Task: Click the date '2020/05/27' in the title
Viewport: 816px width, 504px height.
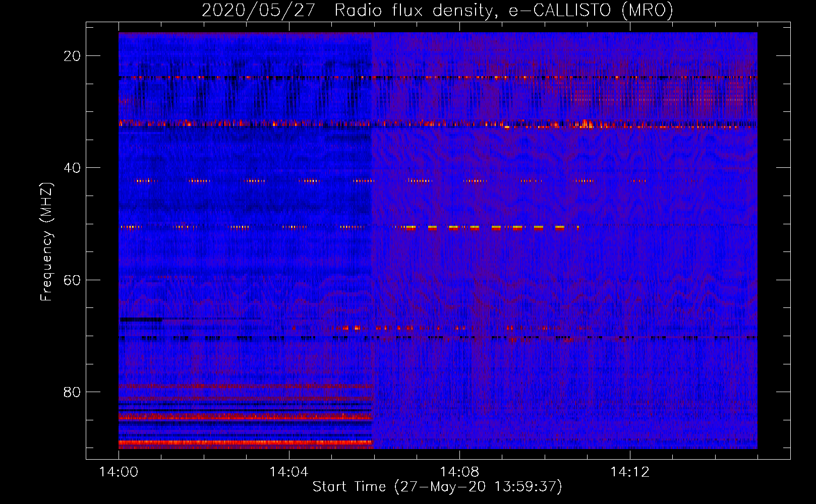Action: [259, 11]
